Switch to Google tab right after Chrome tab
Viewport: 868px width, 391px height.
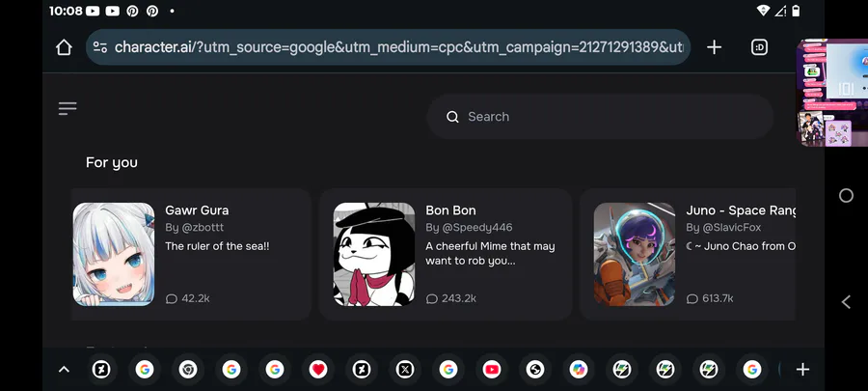(231, 370)
